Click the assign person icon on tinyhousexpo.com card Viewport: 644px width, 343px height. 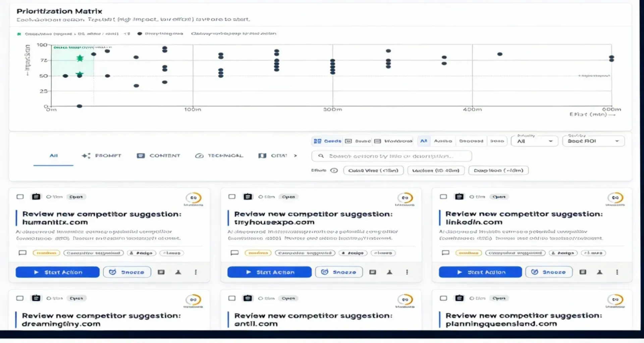(x=389, y=272)
